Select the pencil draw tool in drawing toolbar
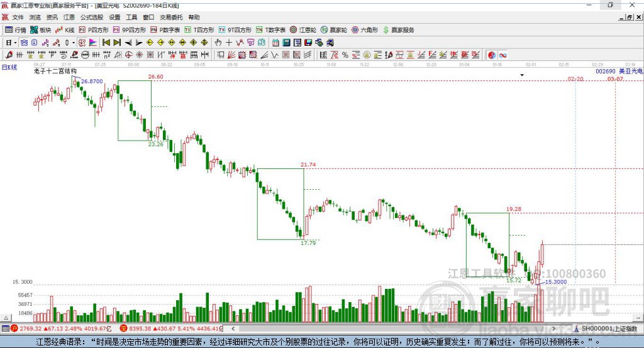 click(x=9, y=55)
